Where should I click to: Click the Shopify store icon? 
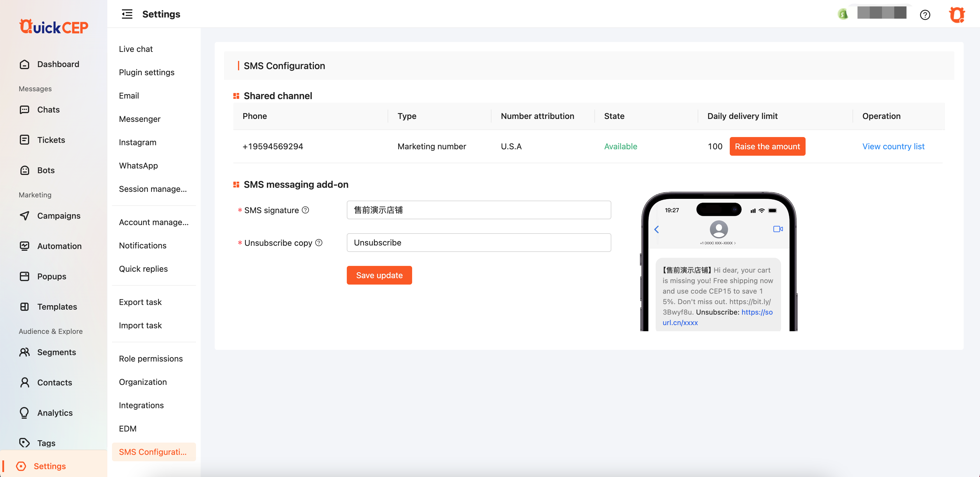pos(843,15)
